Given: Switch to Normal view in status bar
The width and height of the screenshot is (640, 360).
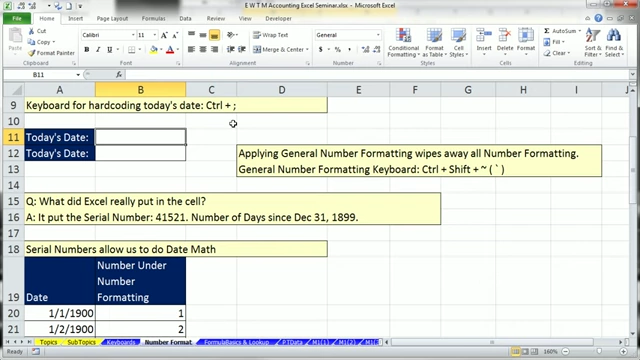Looking at the screenshot, I should click(516, 351).
